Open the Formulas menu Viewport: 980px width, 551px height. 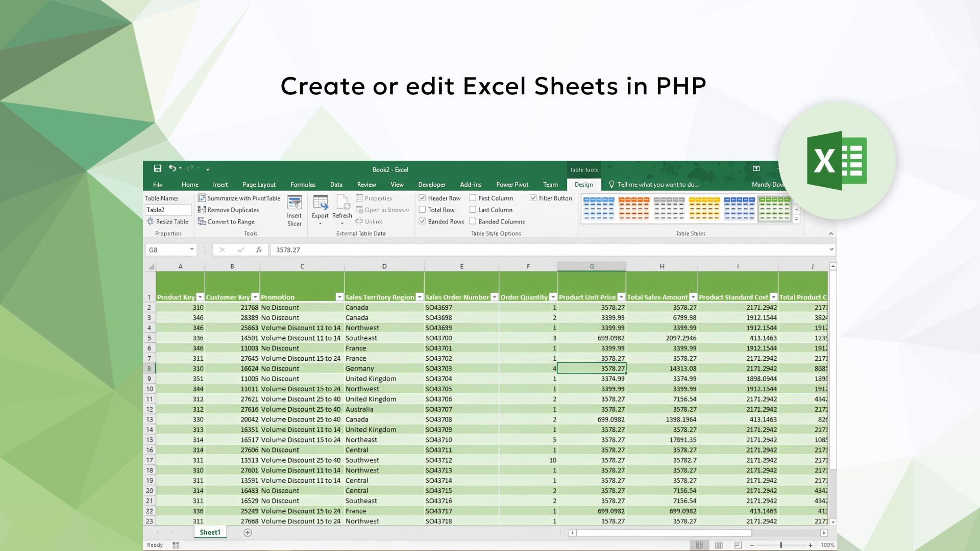[x=303, y=184]
